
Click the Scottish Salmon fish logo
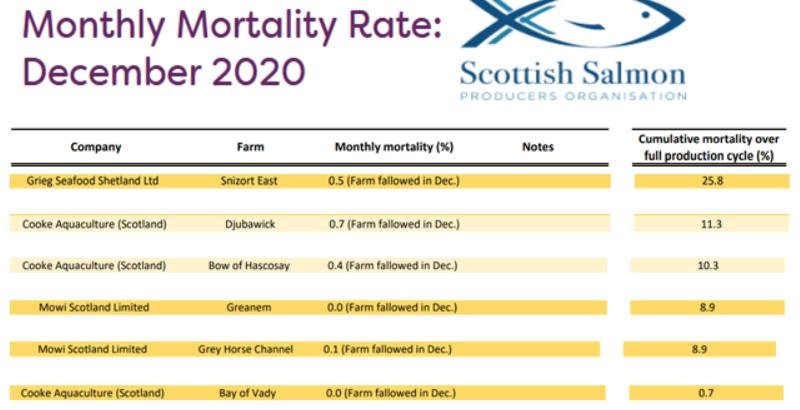572,23
